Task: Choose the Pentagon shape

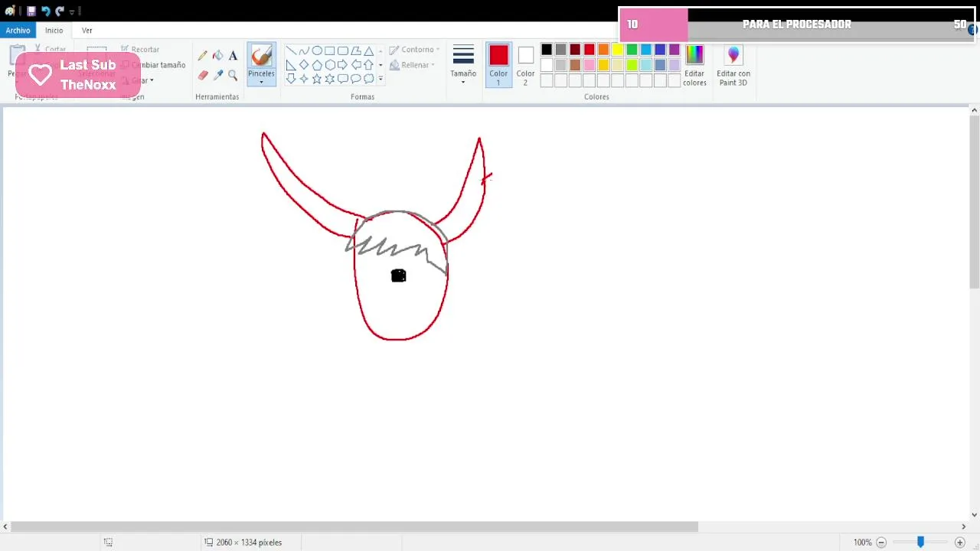Action: 317,65
